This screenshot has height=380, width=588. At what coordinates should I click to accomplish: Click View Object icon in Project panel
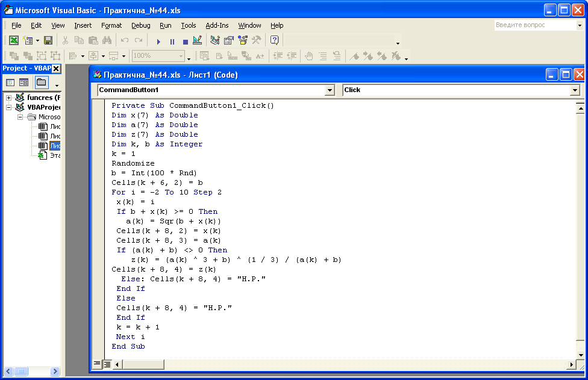coord(23,83)
